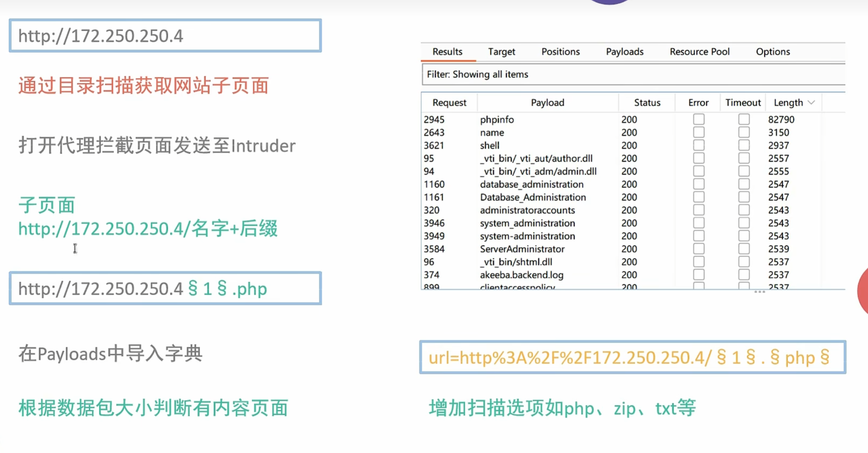Viewport: 868px width, 453px height.
Task: Sort results by Payload column header
Action: pos(547,103)
